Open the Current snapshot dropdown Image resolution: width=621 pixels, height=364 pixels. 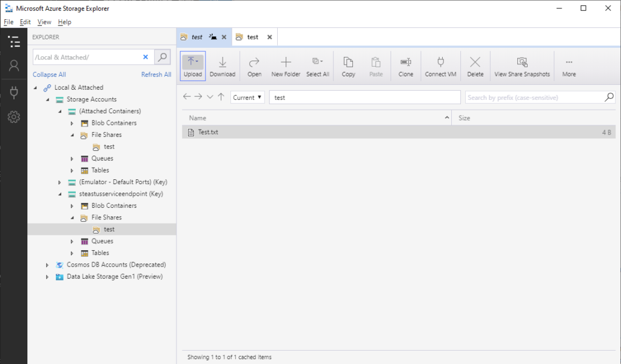pos(247,98)
